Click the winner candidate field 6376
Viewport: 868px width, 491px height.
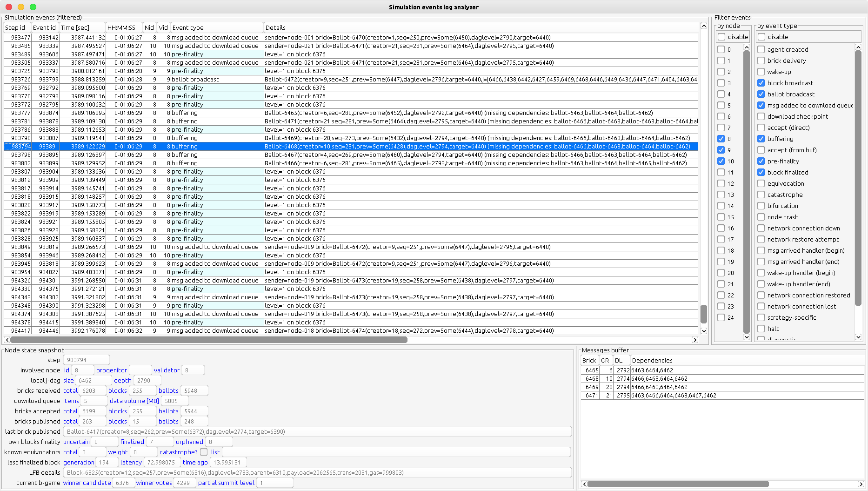click(x=124, y=483)
